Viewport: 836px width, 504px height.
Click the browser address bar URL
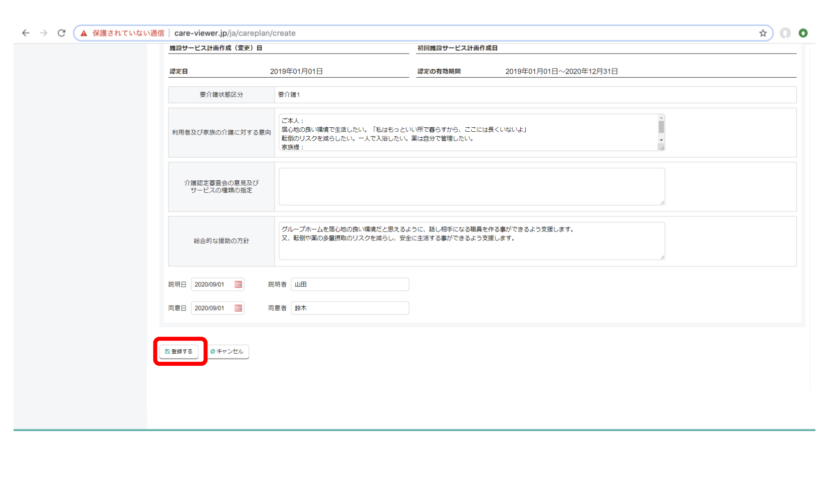(235, 33)
